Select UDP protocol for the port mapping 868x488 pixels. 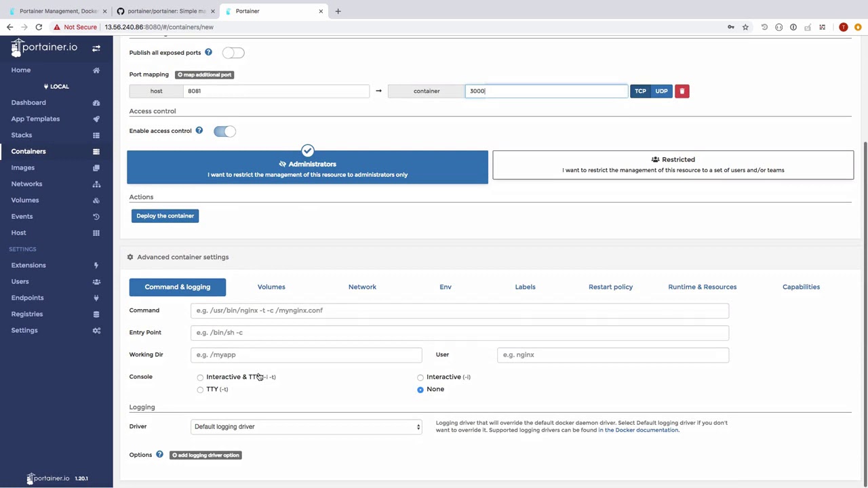661,91
